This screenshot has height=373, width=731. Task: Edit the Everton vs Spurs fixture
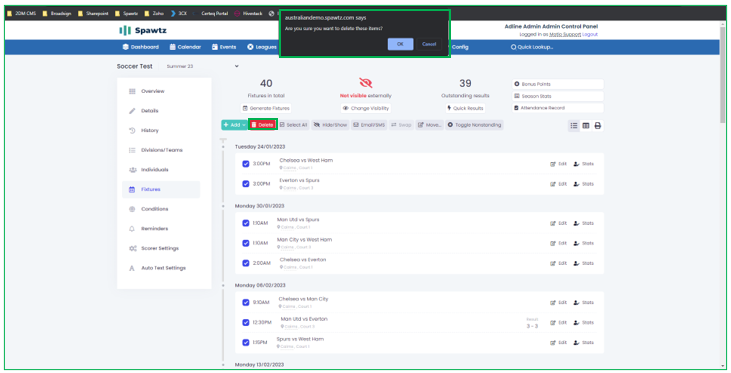559,184
